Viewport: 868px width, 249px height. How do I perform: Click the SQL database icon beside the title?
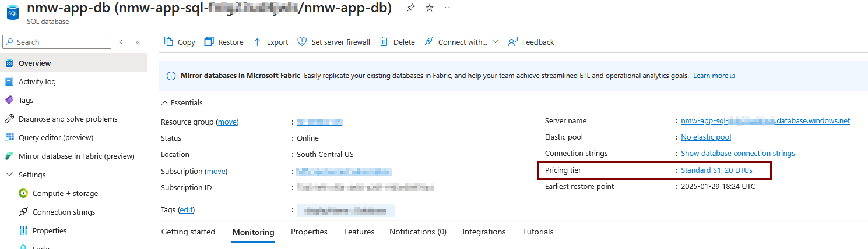pyautogui.click(x=13, y=13)
